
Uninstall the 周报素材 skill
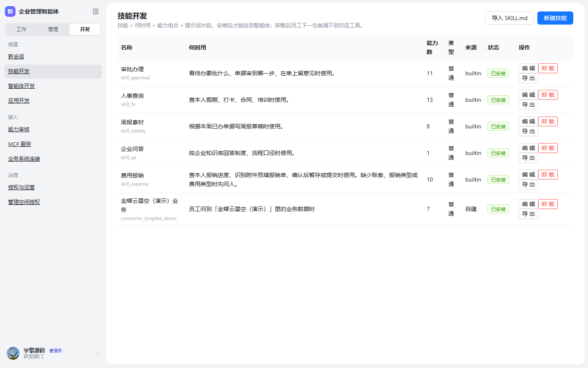(548, 121)
